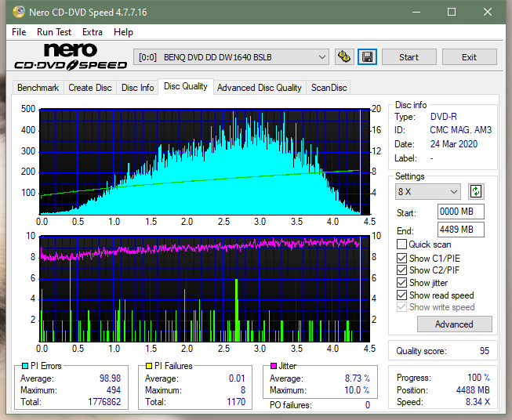
Task: Maximize the Nero CD-DVD Speed window
Action: click(x=452, y=12)
